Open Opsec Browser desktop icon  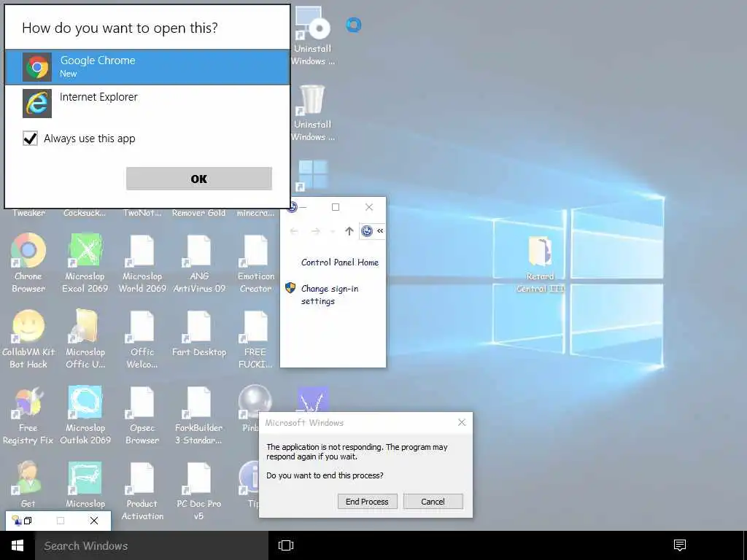coord(142,415)
